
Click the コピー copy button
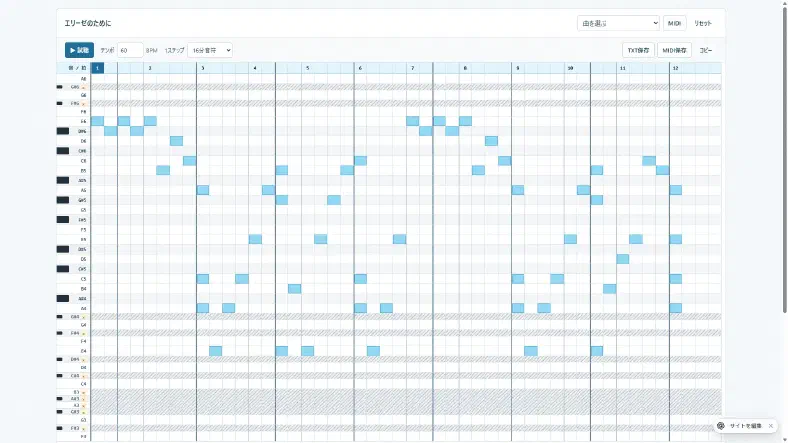[706, 50]
